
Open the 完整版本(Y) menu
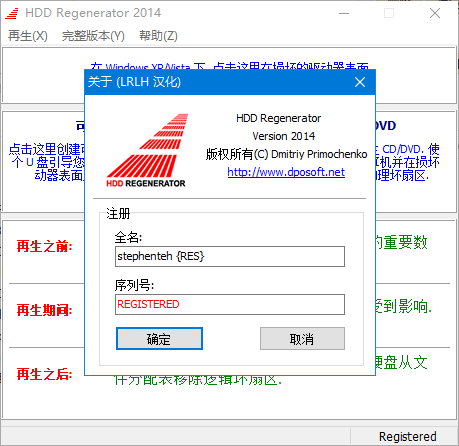click(x=93, y=36)
